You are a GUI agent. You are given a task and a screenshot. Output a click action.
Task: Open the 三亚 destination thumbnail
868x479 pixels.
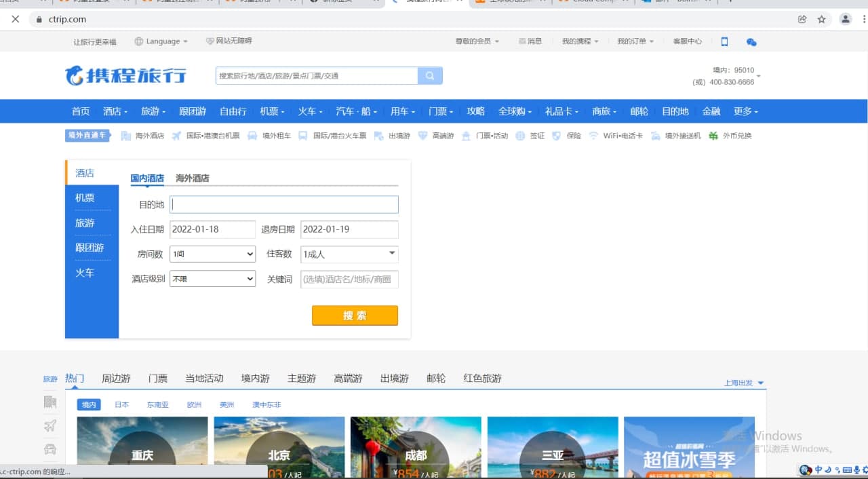click(553, 446)
